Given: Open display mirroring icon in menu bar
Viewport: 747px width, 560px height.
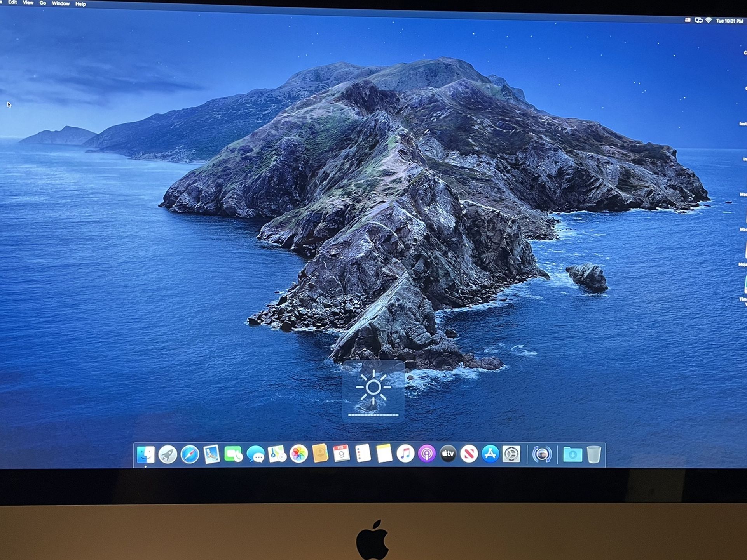Looking at the screenshot, I should coord(698,20).
